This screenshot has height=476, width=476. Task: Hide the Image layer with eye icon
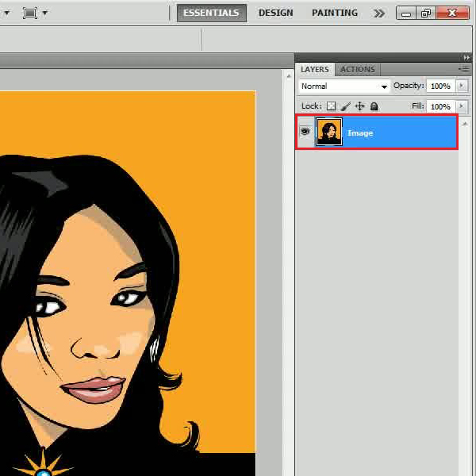click(x=305, y=132)
